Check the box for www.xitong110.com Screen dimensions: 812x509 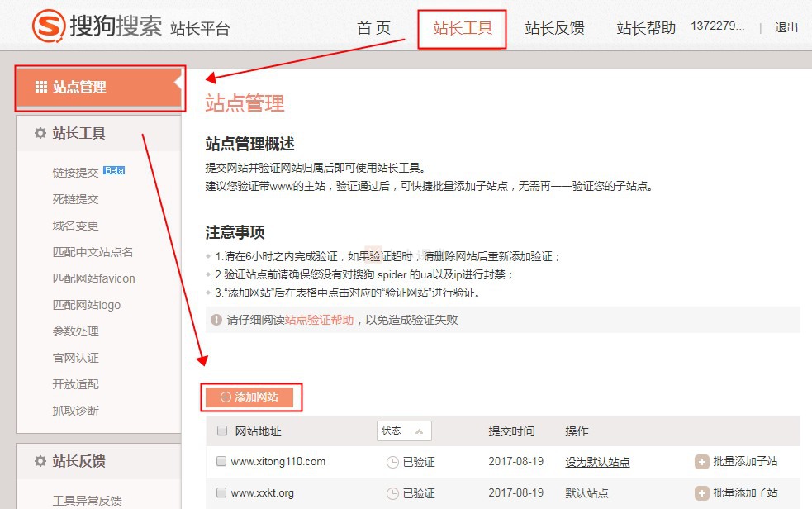pyautogui.click(x=221, y=461)
